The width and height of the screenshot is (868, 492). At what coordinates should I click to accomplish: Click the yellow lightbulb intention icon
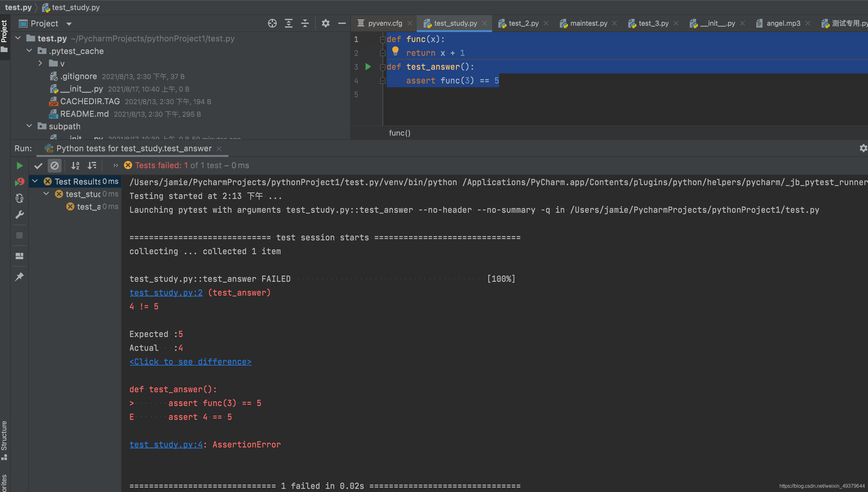(x=395, y=51)
